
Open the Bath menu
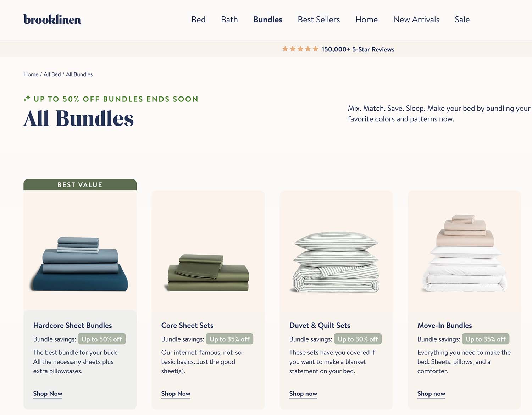pos(229,20)
